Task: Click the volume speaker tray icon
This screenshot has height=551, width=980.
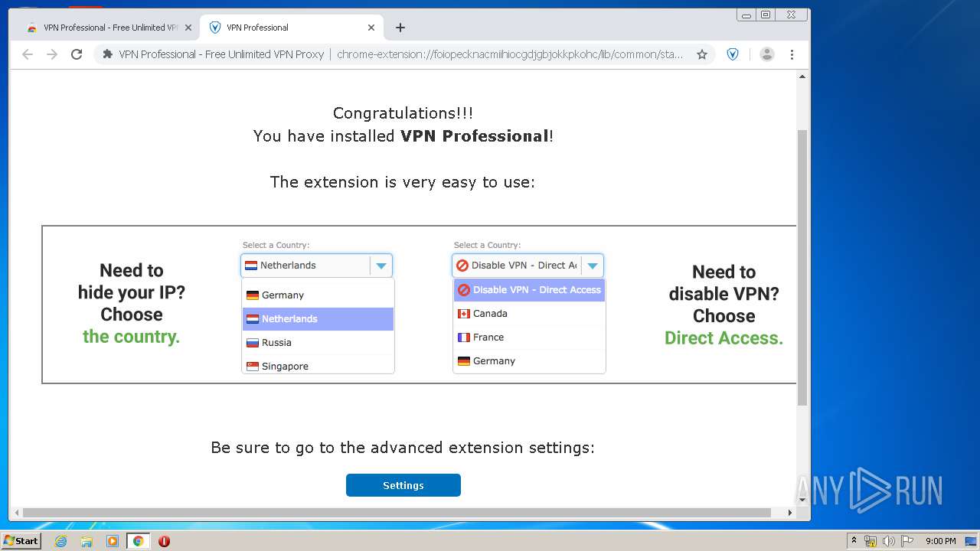Action: pyautogui.click(x=889, y=541)
